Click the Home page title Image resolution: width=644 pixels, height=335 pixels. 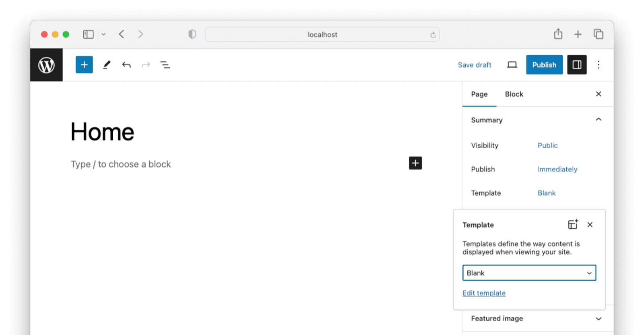tap(102, 132)
